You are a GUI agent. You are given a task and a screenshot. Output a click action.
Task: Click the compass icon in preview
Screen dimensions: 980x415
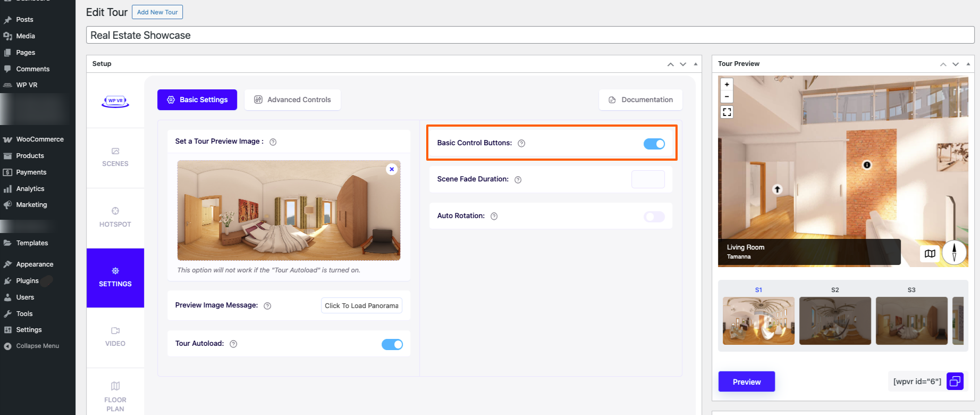point(954,252)
